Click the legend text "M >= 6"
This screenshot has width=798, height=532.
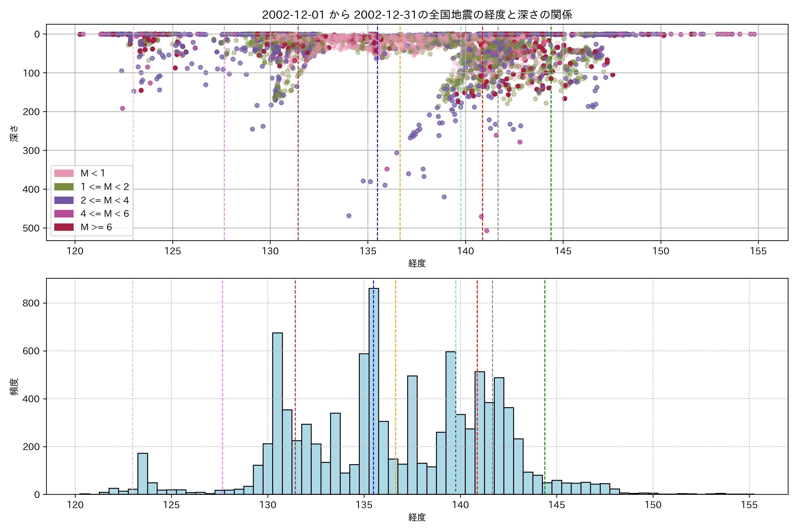(x=96, y=227)
